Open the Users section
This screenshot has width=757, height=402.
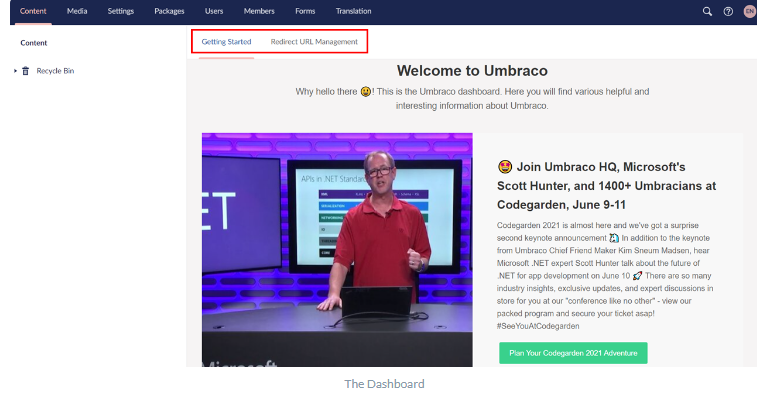click(x=214, y=11)
